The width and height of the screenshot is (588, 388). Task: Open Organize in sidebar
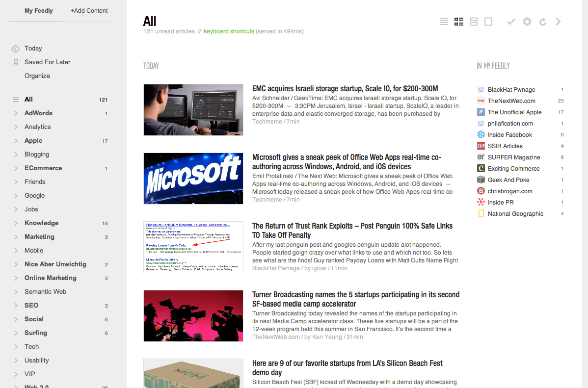[x=37, y=76]
